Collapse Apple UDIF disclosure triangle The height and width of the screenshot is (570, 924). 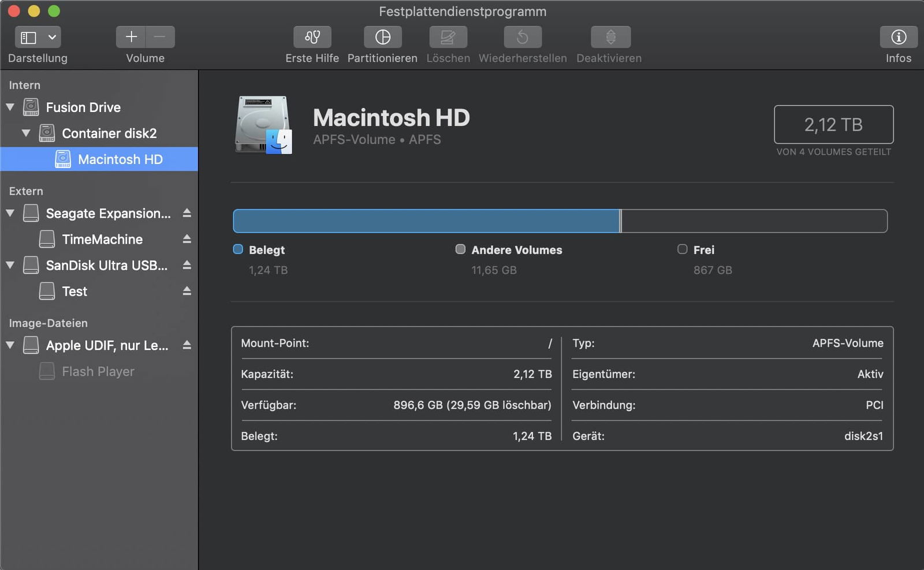point(10,345)
